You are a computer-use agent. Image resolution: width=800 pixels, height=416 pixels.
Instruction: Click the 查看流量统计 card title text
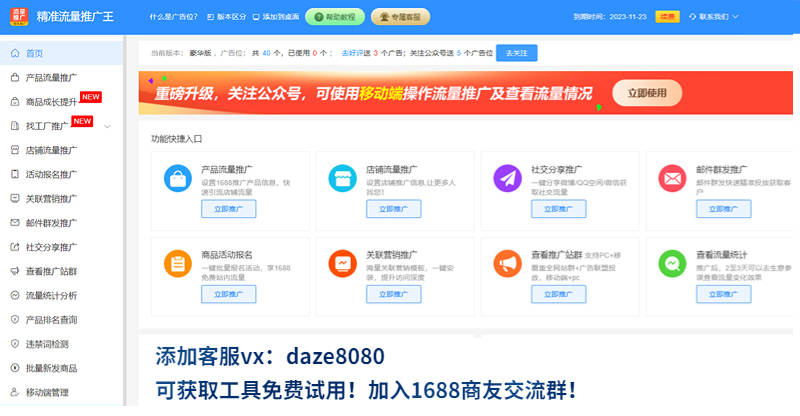tap(721, 255)
